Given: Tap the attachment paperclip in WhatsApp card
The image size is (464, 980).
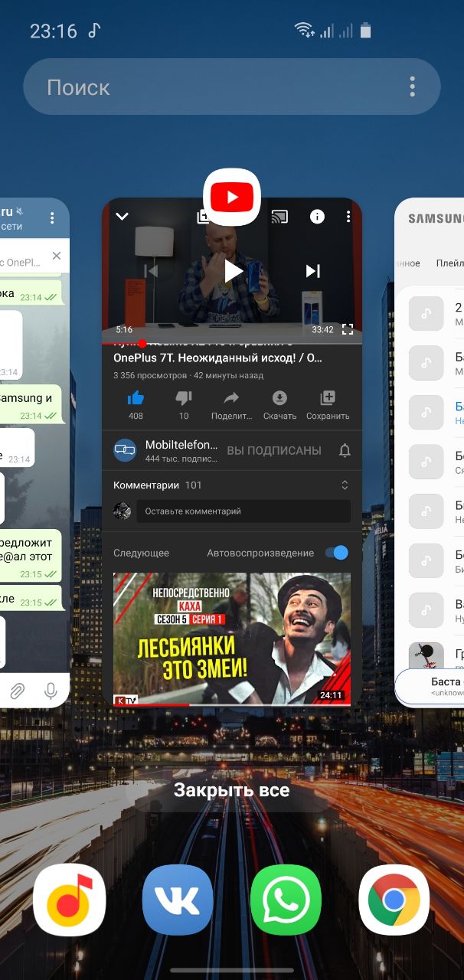Looking at the screenshot, I should (x=16, y=691).
